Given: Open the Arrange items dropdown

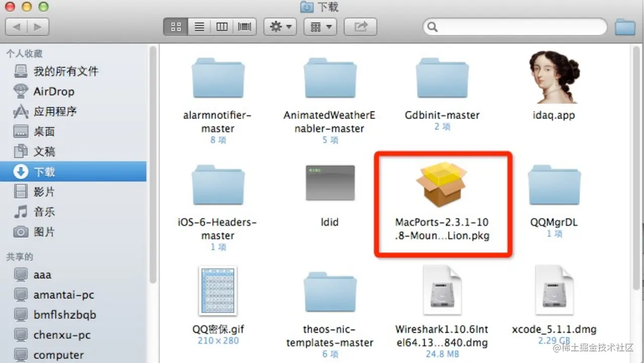Looking at the screenshot, I should [x=321, y=27].
